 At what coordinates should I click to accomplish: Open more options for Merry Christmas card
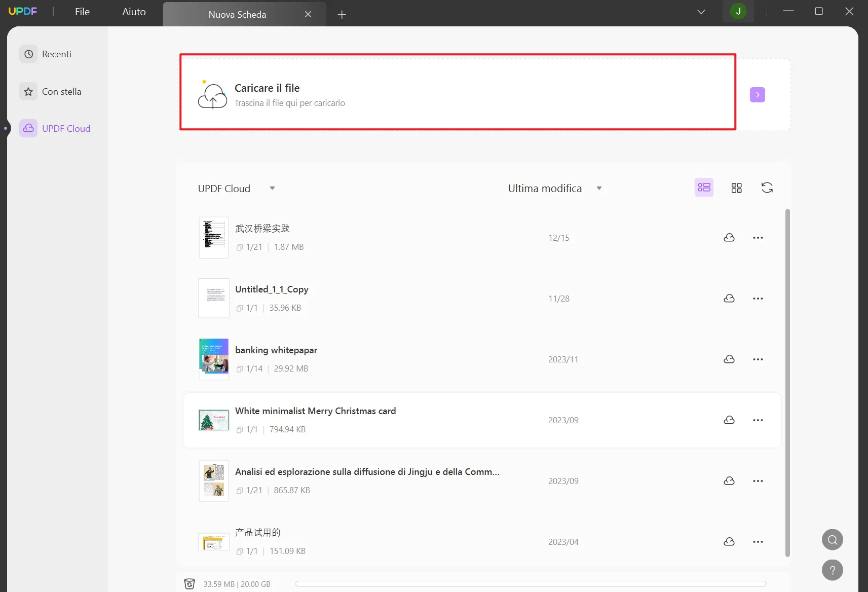758,420
